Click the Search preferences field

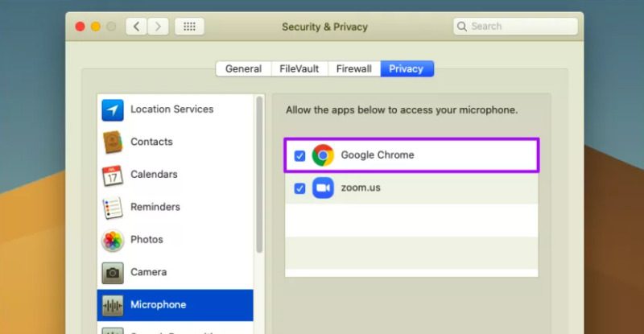pos(515,27)
